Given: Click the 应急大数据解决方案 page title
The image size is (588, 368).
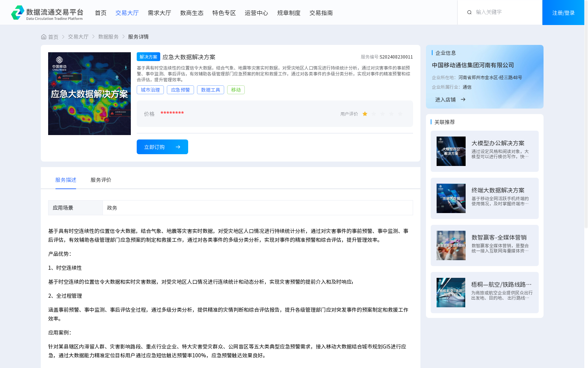Looking at the screenshot, I should 189,57.
